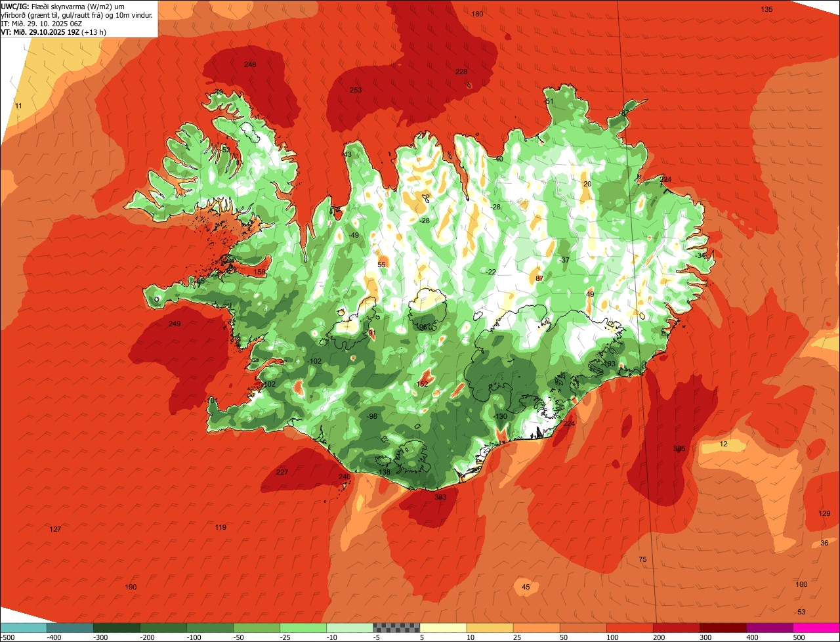Click the title text 'UWC/IG: Flæði skynvarma (W/m2) um'
Screen dimensions: 840x642
[x=64, y=6]
